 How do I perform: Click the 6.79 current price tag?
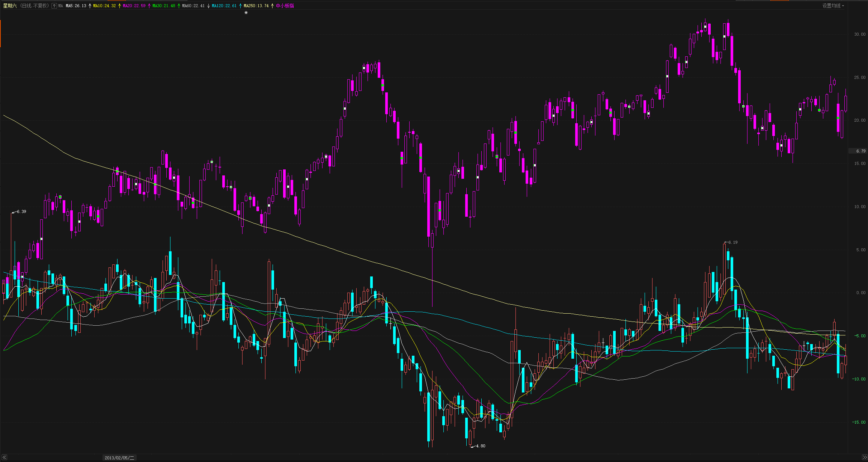(858, 151)
